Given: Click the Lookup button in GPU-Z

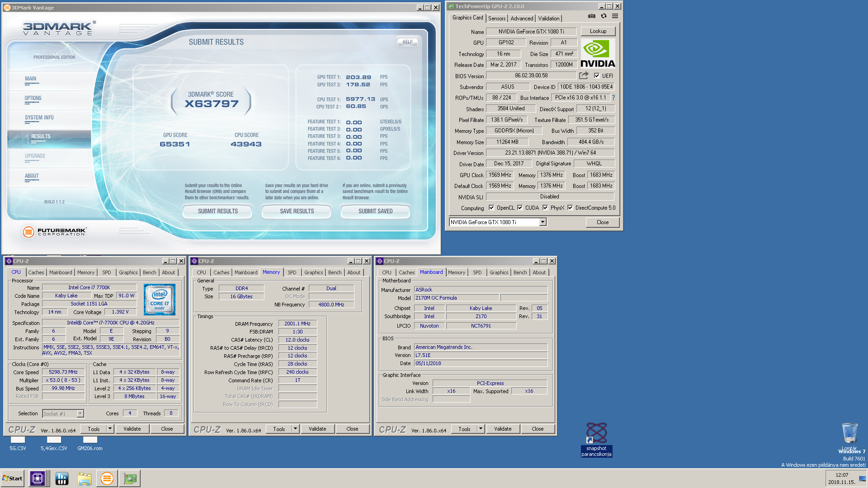Looking at the screenshot, I should pos(598,31).
